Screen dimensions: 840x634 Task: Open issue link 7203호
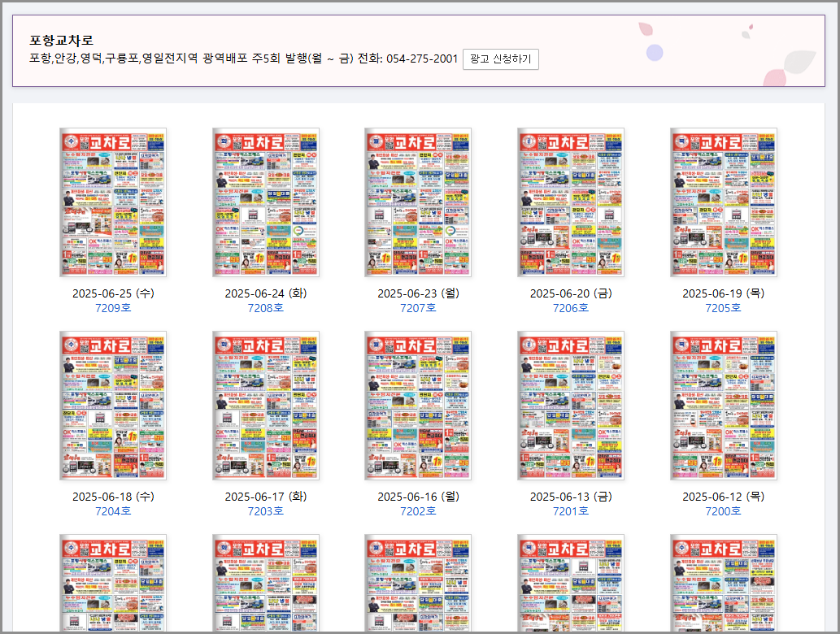tap(266, 510)
